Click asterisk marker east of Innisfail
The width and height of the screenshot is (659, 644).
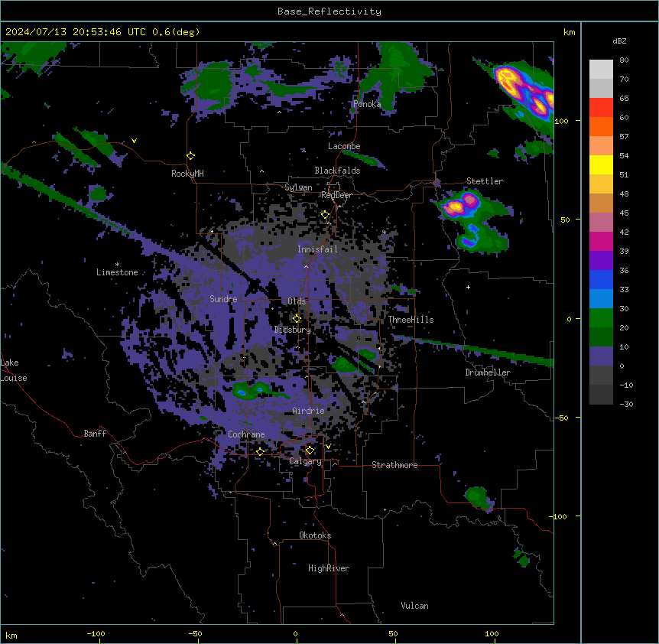384,232
